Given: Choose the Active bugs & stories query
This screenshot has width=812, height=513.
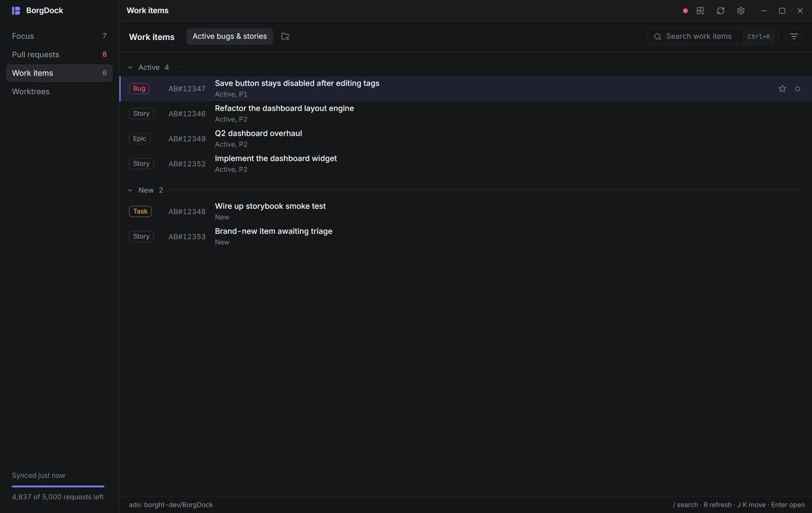Looking at the screenshot, I should (x=230, y=36).
